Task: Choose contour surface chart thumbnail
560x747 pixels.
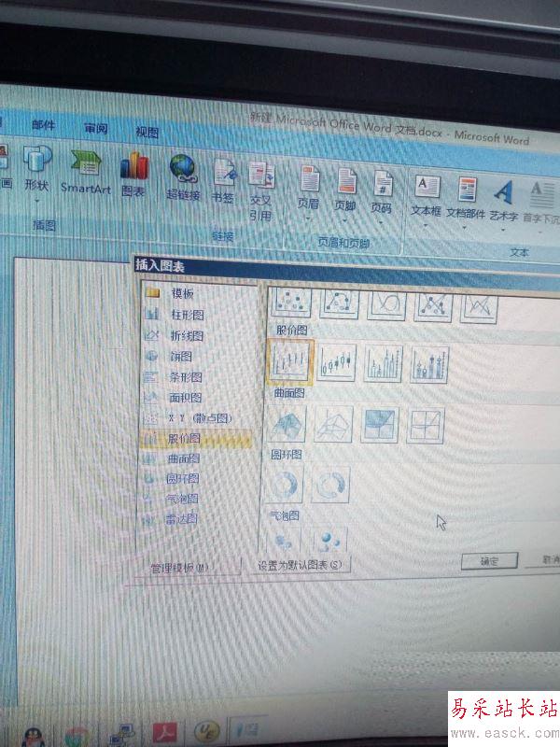Action: pos(380,426)
